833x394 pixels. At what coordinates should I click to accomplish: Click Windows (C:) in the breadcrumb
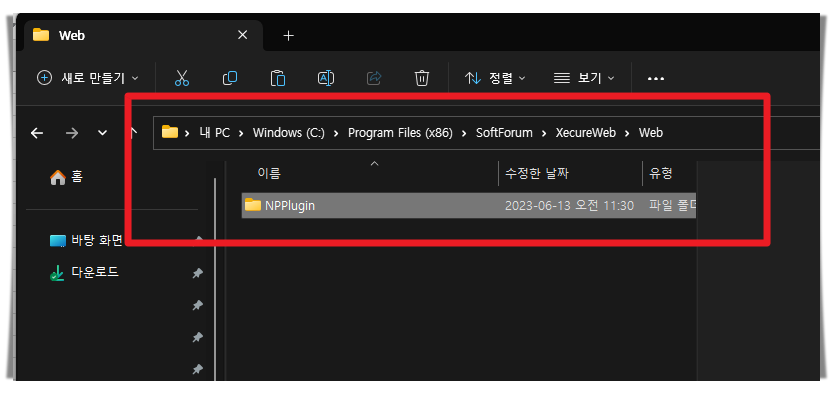coord(288,133)
